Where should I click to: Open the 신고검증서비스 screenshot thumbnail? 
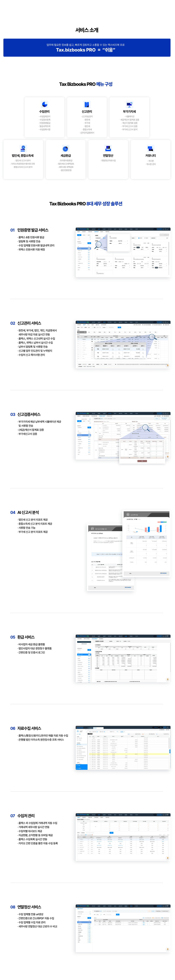(123, 438)
